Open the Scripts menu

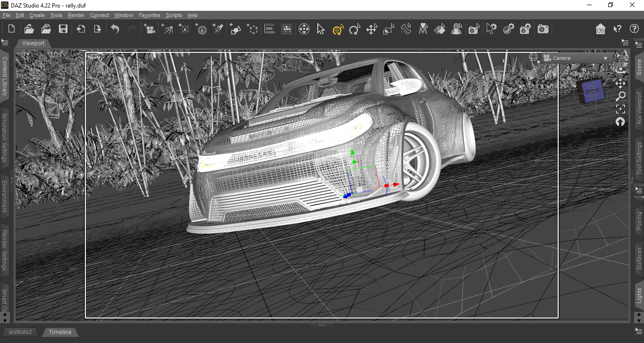[x=173, y=15]
